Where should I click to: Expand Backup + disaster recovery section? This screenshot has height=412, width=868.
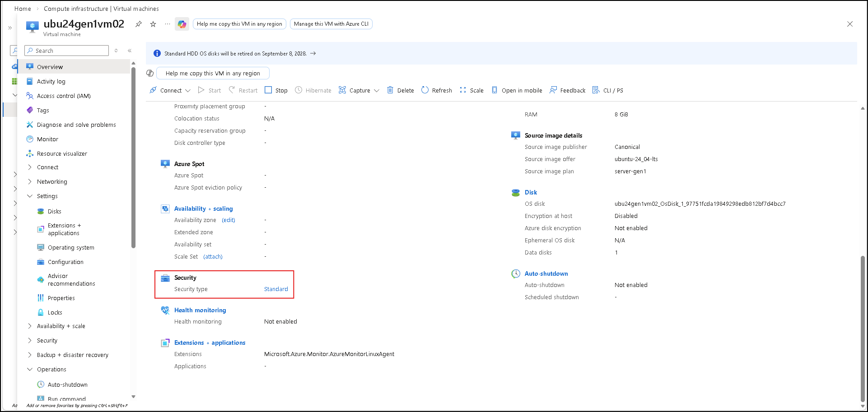(x=30, y=355)
